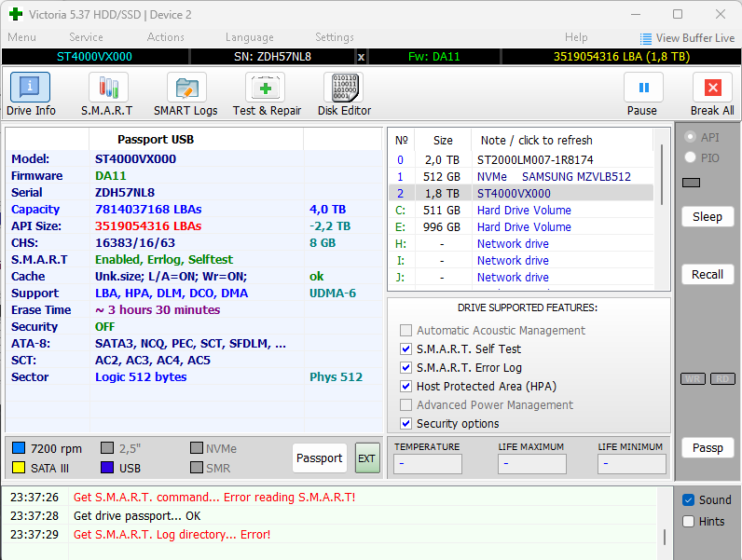Image resolution: width=742 pixels, height=560 pixels.
Task: Open the Actions menu
Action: [166, 37]
